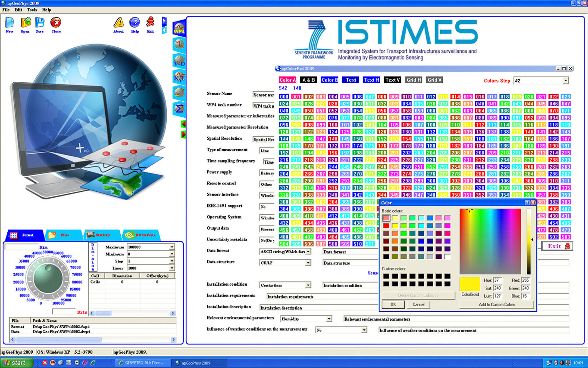Click the Open folder icon
Screen dimensions: 588x368
[25, 23]
